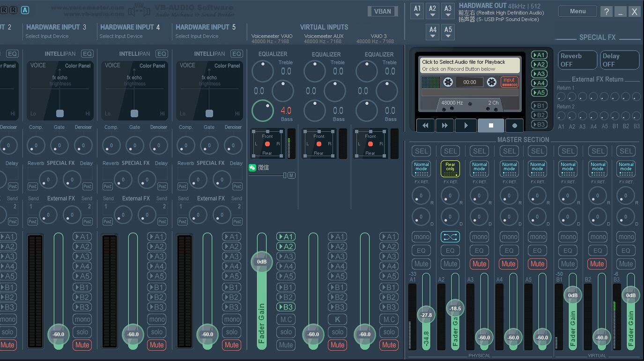Viewport: 644px width, 361px height.
Task: Click the WeChat volume slider handle
Action: point(284,175)
